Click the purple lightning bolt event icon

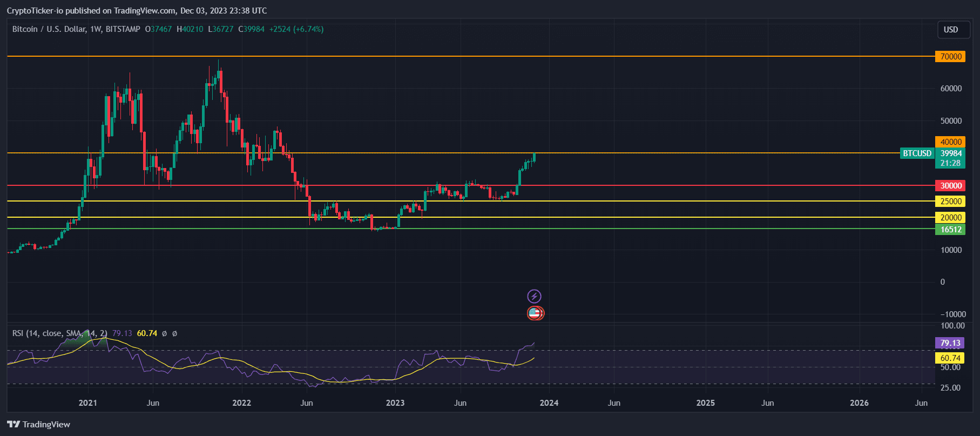click(x=534, y=296)
